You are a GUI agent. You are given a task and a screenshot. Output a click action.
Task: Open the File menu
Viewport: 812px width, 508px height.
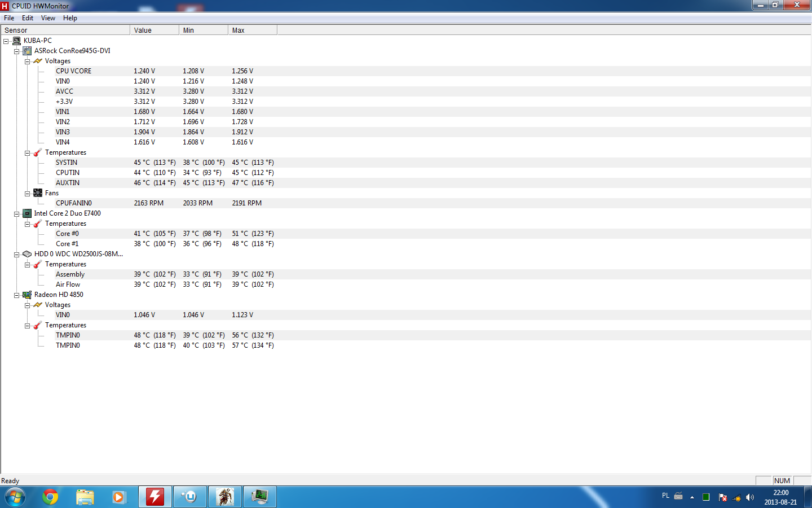[9, 18]
